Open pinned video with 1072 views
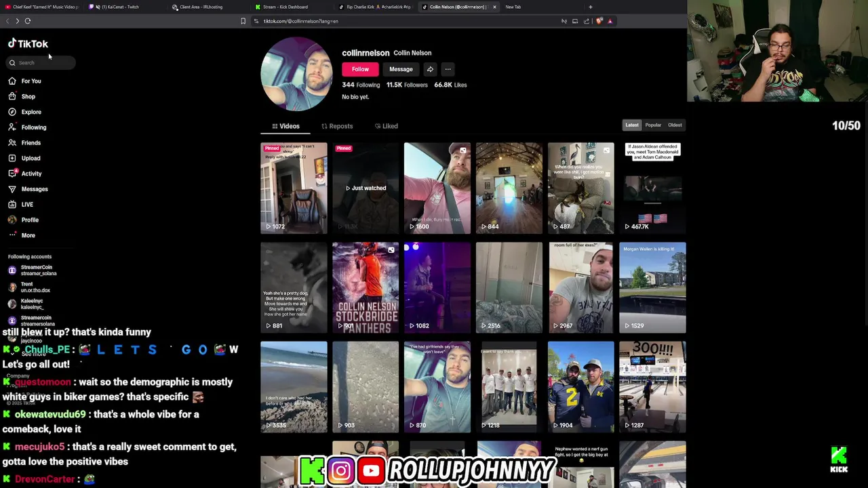The height and width of the screenshot is (488, 868). click(294, 188)
